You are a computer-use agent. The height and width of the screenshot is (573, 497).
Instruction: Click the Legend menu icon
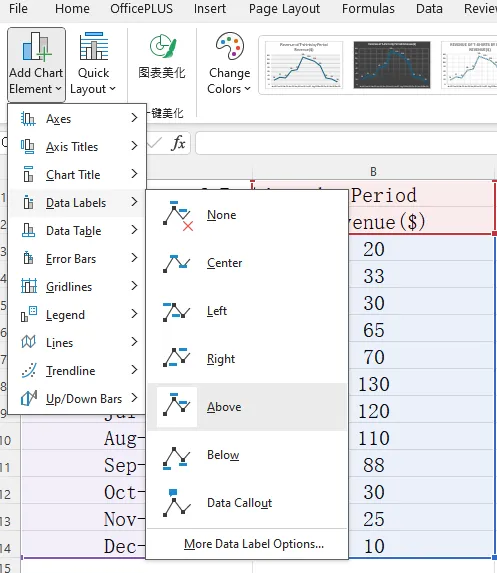[28, 314]
